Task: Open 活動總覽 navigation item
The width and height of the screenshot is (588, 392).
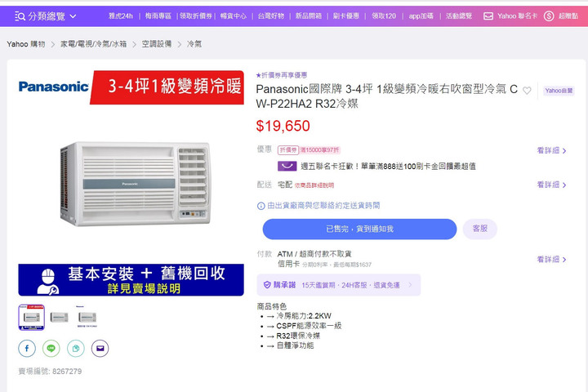Action: click(x=459, y=16)
